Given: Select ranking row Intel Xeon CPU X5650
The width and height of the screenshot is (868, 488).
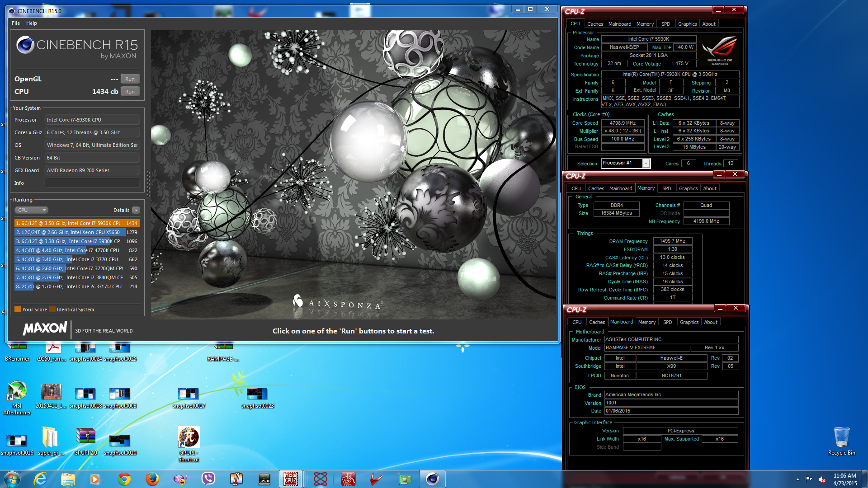Looking at the screenshot, I should point(76,232).
